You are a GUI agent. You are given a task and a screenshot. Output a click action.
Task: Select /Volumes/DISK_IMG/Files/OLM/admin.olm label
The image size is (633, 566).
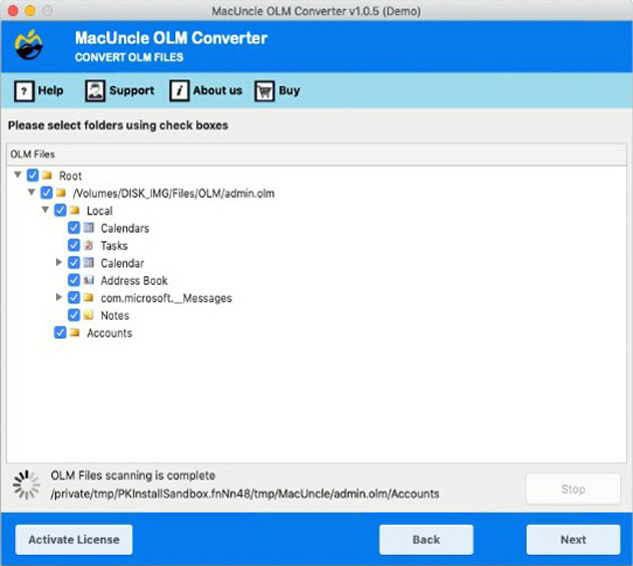point(174,193)
